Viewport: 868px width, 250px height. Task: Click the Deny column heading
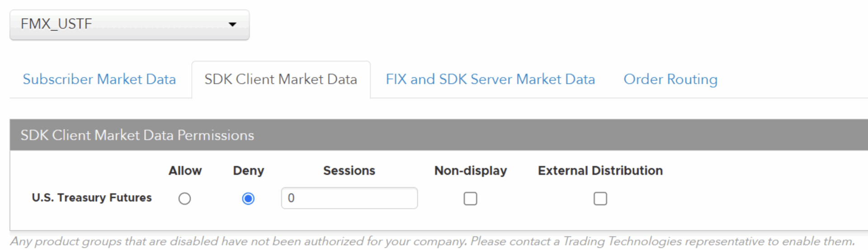point(248,171)
